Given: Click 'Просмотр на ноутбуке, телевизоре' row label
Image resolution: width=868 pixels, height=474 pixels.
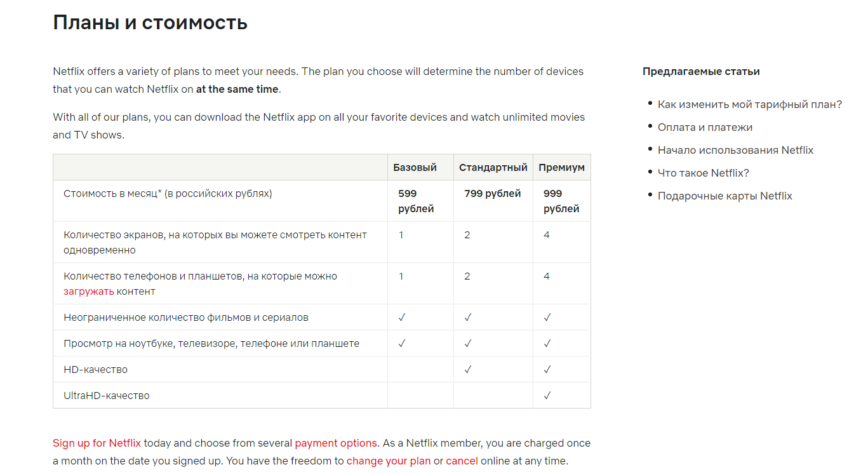Looking at the screenshot, I should pos(211,344).
